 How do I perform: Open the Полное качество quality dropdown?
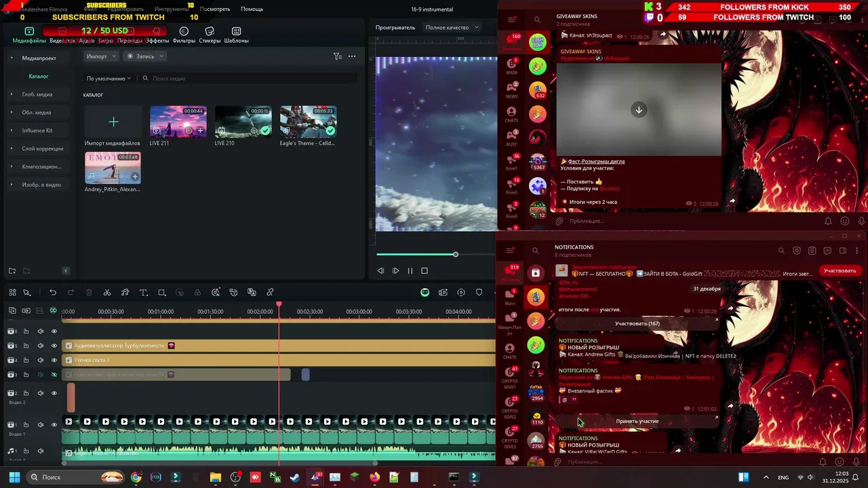[452, 28]
